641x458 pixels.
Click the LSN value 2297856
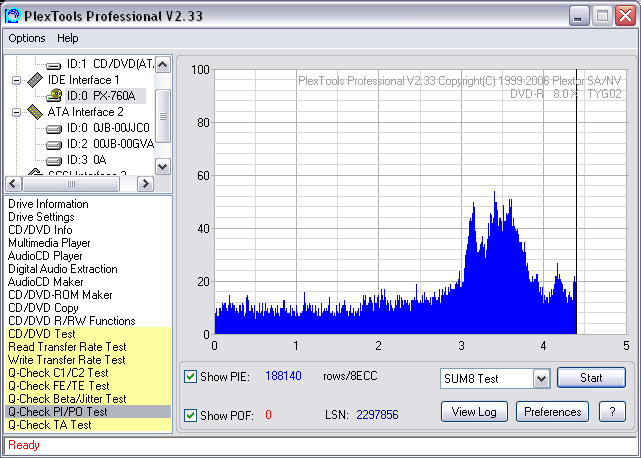coord(377,415)
